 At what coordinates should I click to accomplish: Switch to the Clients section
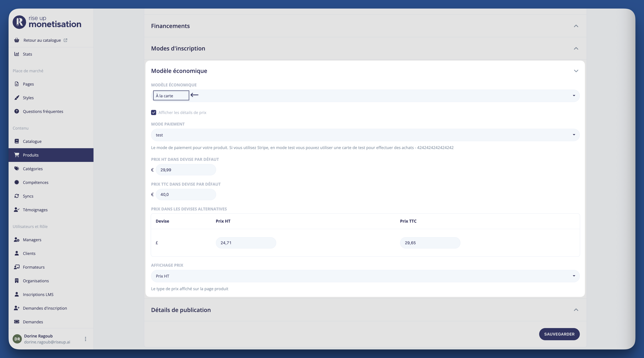pos(16,253)
